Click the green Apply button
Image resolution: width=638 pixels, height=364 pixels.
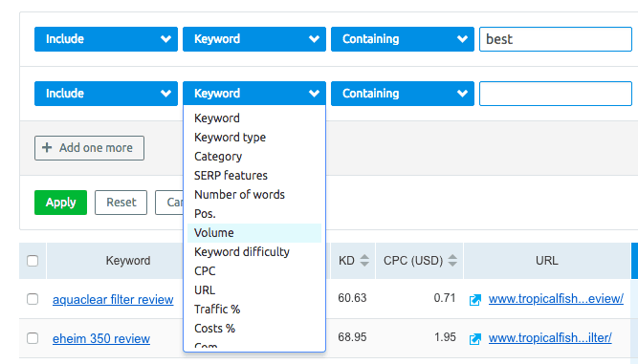tap(60, 203)
